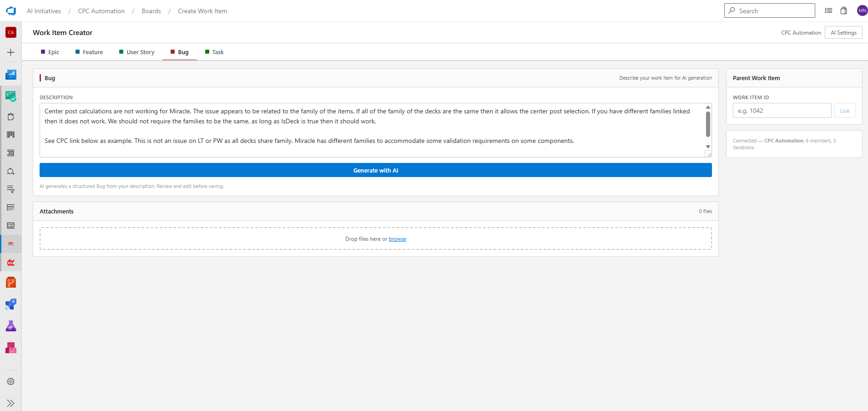The width and height of the screenshot is (868, 411).
Task: Click the CPC Automation label near AI Settings
Action: pyautogui.click(x=801, y=33)
